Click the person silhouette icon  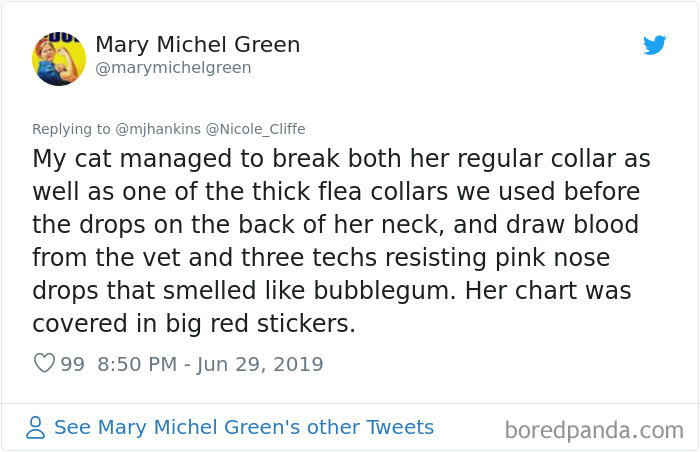pos(35,427)
